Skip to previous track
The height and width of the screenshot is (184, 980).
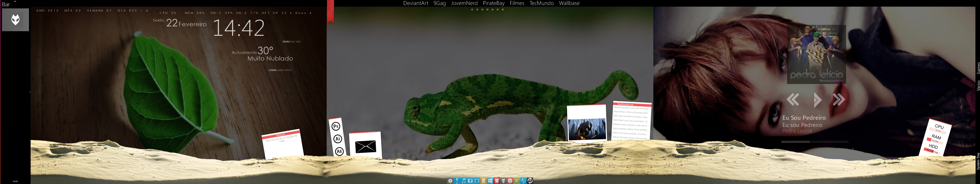tap(793, 99)
